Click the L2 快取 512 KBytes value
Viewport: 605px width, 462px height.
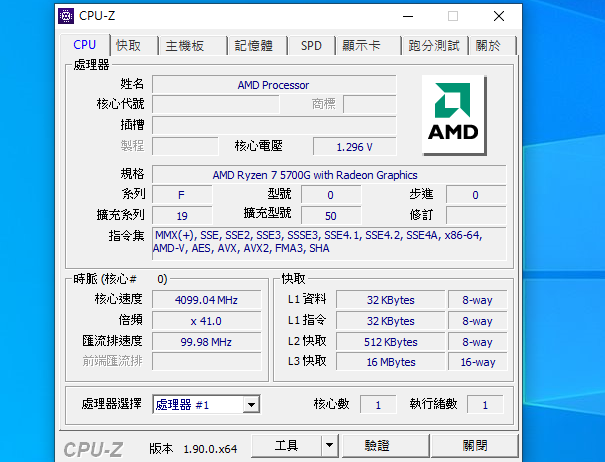tap(390, 342)
